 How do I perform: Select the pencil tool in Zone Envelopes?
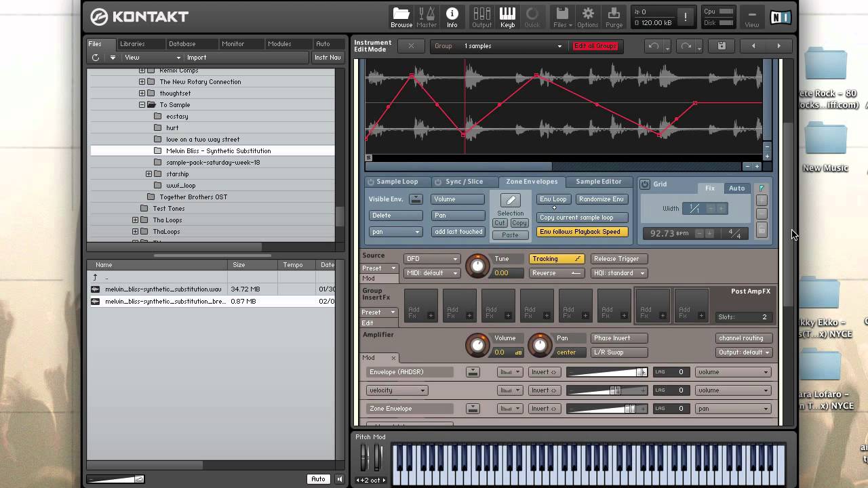click(x=511, y=200)
